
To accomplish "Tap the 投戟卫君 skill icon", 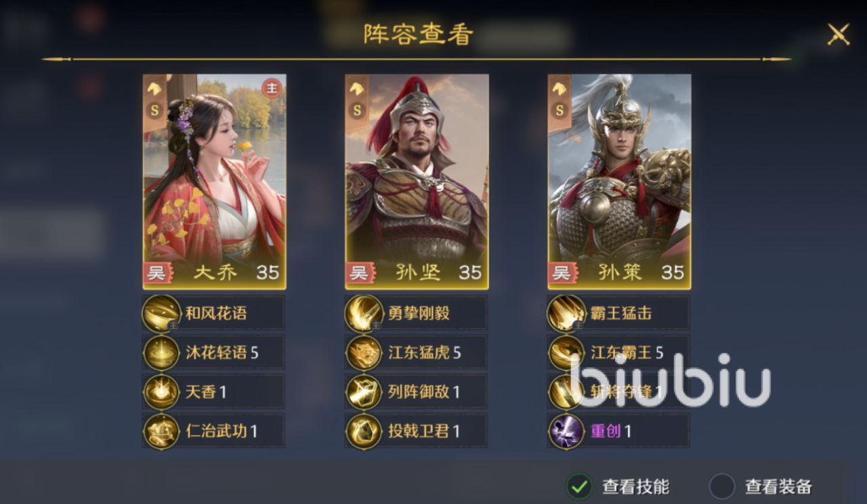I will coord(364,431).
